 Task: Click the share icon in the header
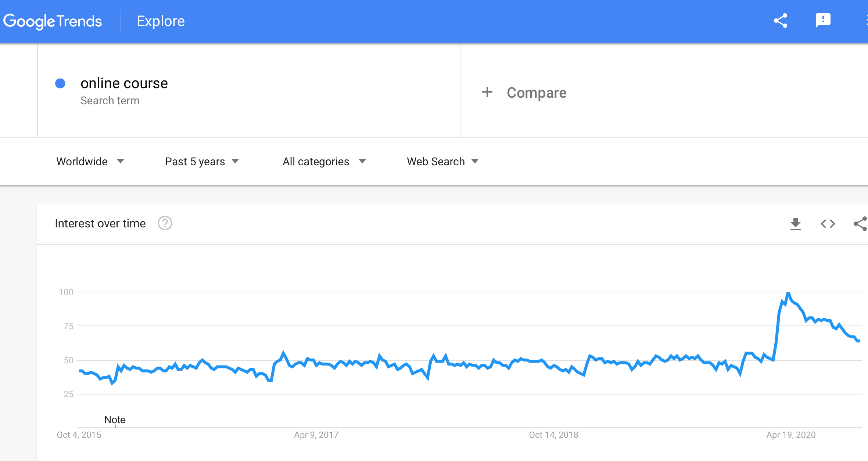[781, 21]
